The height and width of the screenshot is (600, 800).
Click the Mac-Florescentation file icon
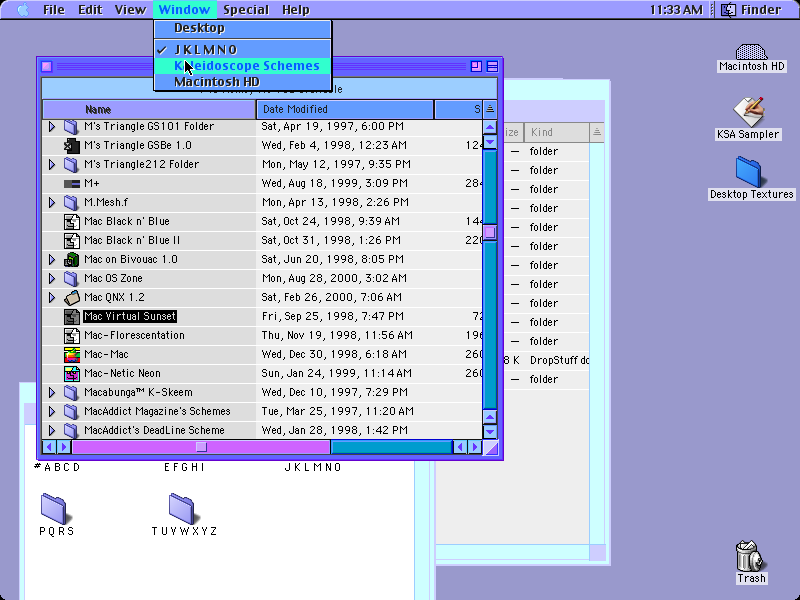pyautogui.click(x=71, y=335)
